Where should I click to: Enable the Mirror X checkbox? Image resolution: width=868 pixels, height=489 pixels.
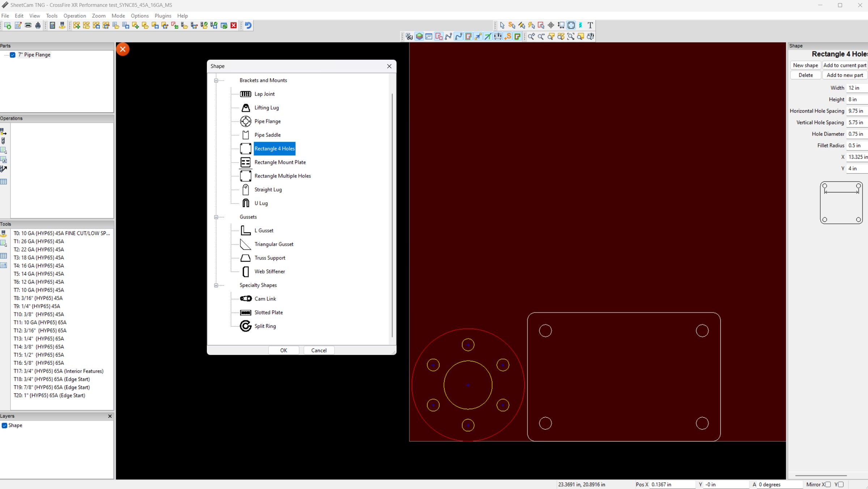coord(828,484)
